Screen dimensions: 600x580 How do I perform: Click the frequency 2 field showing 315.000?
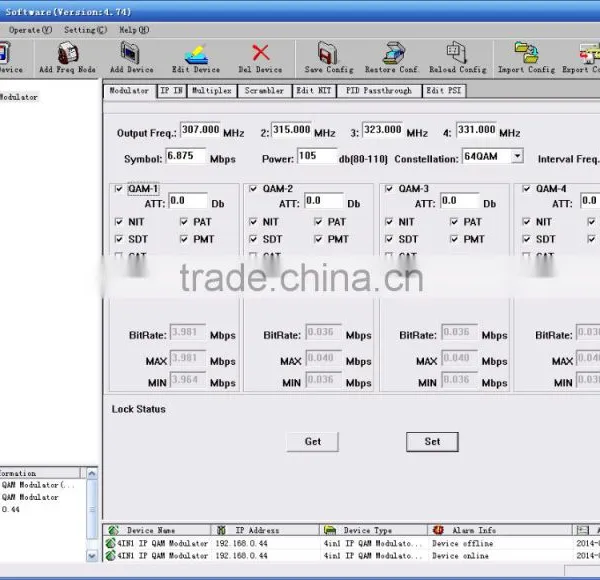(x=291, y=130)
